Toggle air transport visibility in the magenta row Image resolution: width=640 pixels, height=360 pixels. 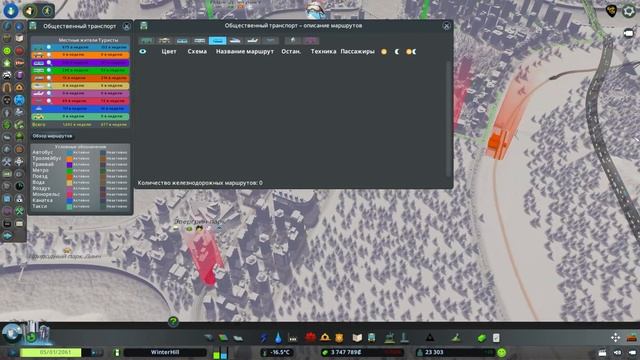[x=49, y=93]
